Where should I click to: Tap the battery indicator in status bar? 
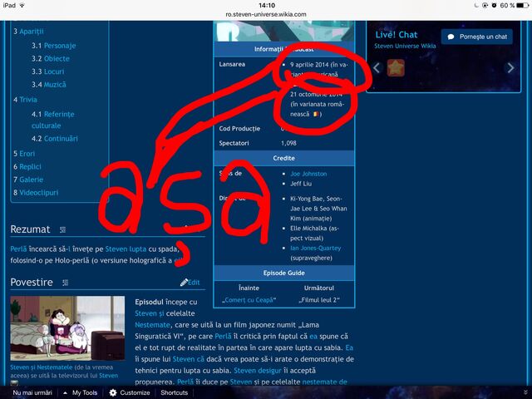point(523,6)
